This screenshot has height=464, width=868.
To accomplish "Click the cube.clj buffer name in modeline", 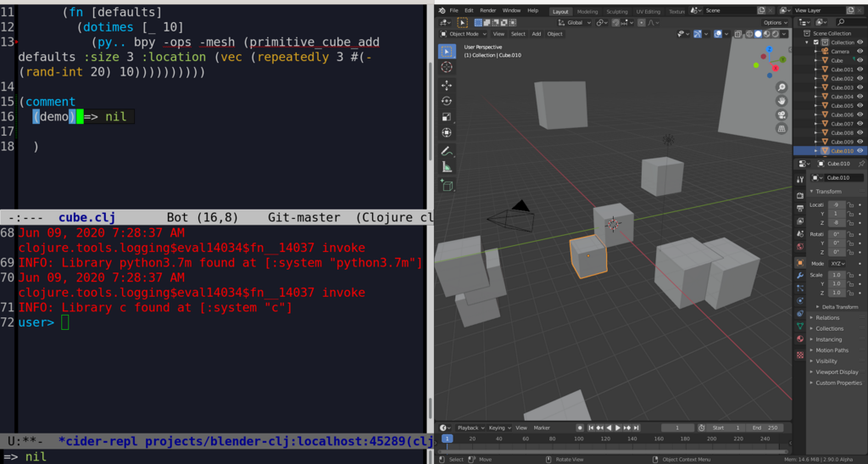I will [87, 218].
